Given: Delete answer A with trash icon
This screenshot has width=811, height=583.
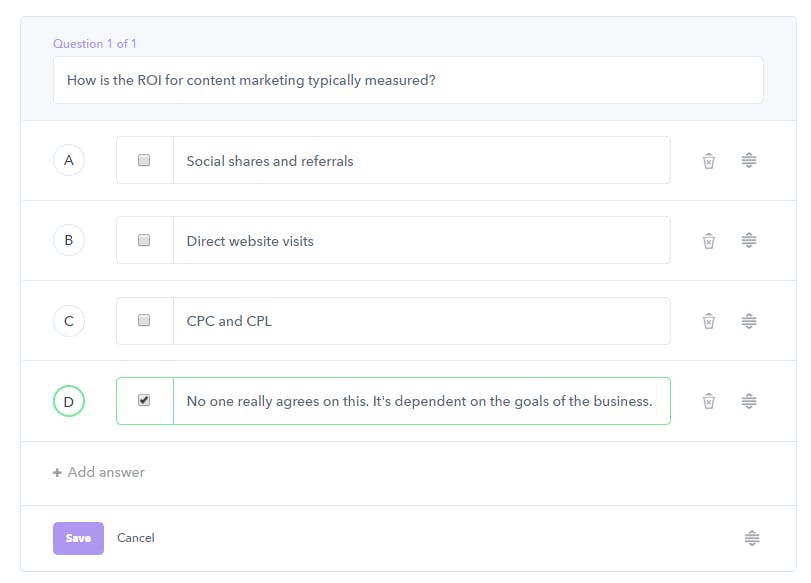Looking at the screenshot, I should pos(709,161).
